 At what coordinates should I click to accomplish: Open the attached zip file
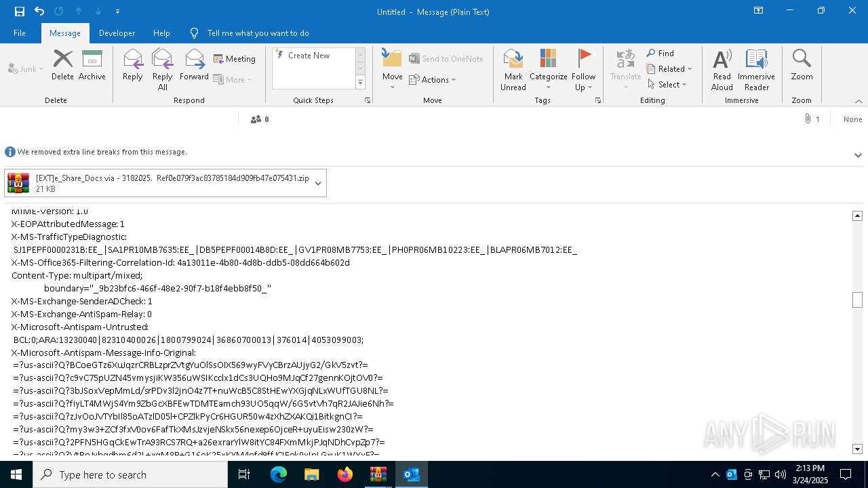click(x=157, y=184)
